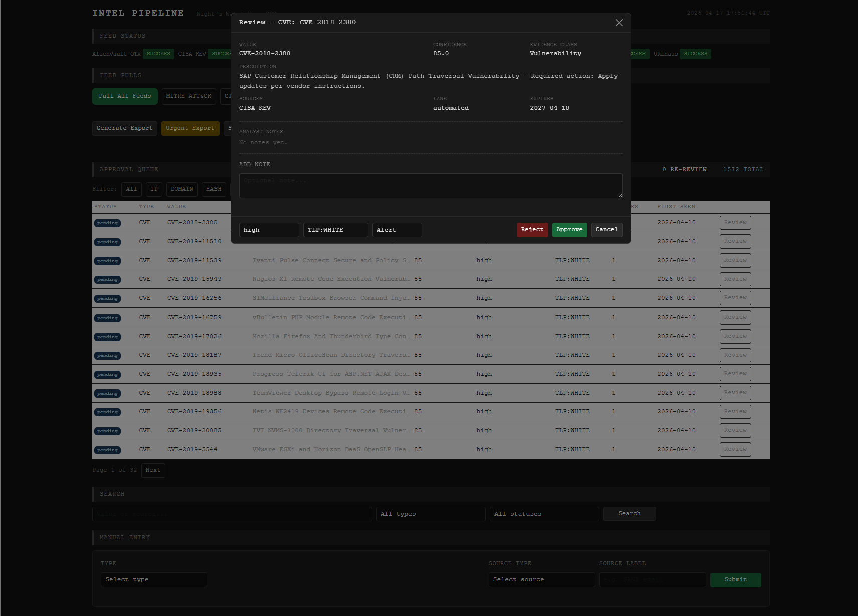Open the TLP:WHITE dropdown in dialog

pos(335,230)
